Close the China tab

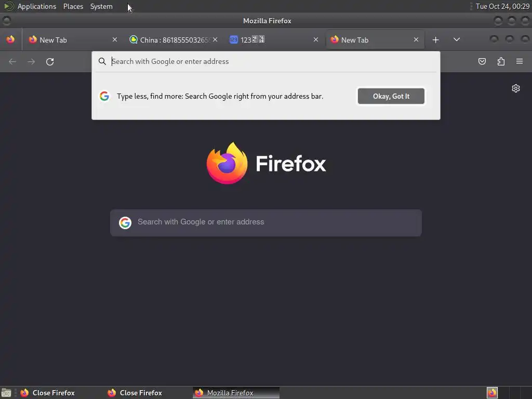coord(215,39)
